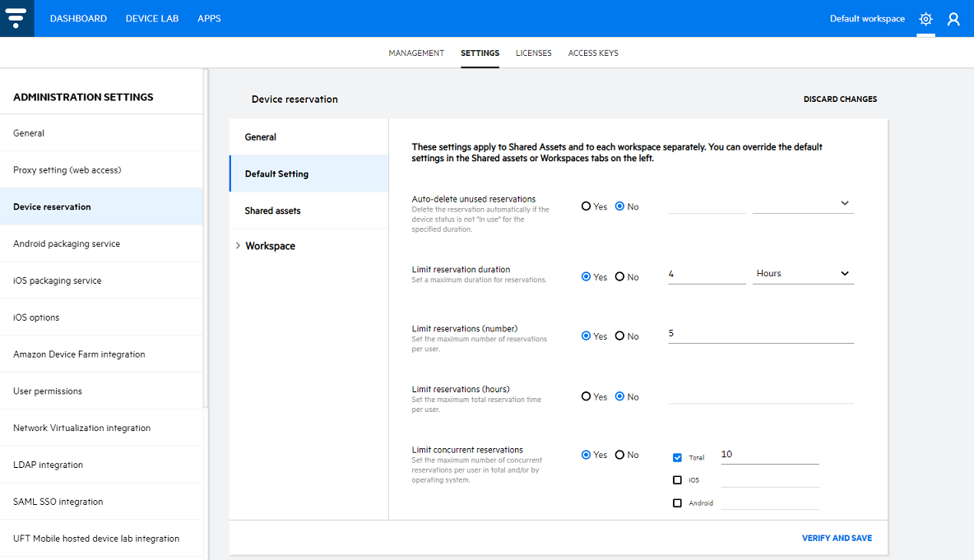The image size is (974, 560).
Task: Go to Device Lab in top menu
Action: click(152, 19)
